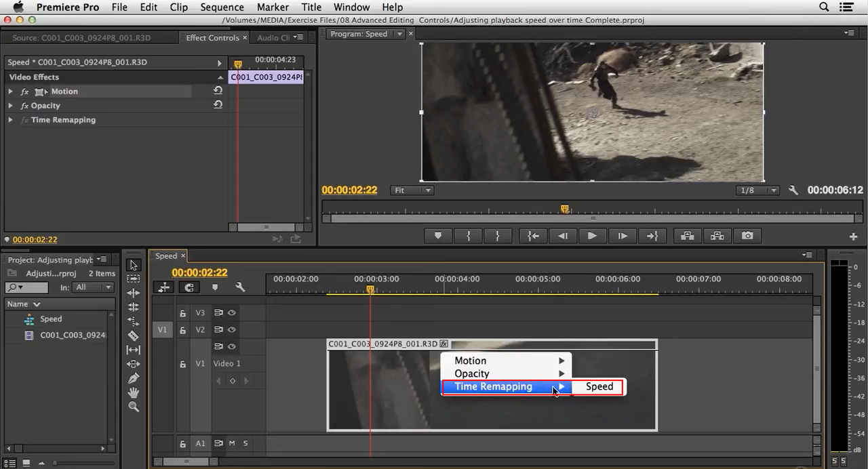
Task: Expand Time Remapping properties
Action: click(x=11, y=120)
